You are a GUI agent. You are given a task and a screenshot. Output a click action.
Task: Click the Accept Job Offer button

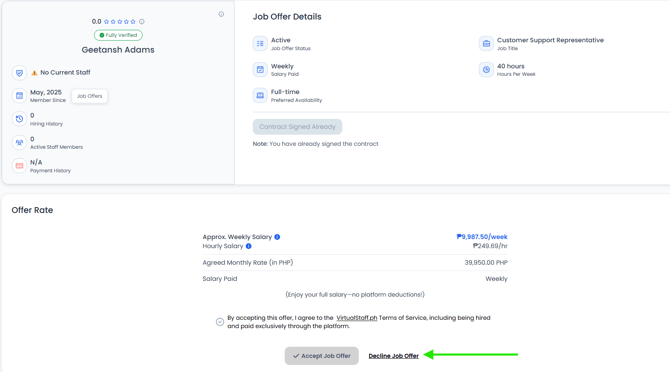click(x=322, y=356)
